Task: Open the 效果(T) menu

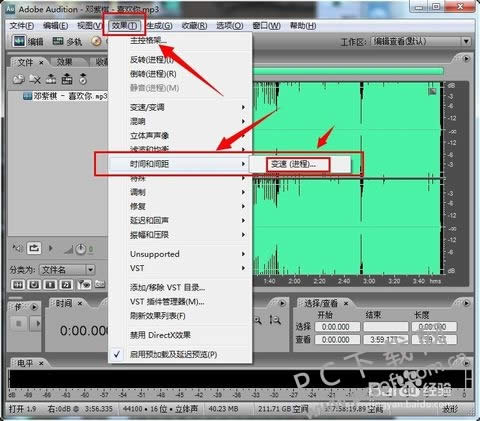Action: (124, 26)
